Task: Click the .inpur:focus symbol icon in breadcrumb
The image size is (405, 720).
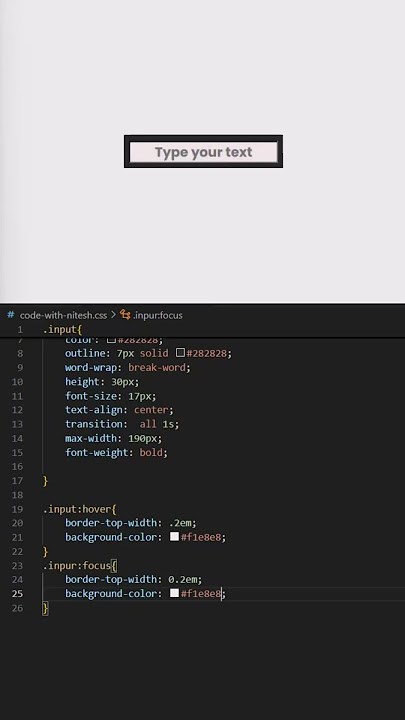Action: [x=125, y=315]
